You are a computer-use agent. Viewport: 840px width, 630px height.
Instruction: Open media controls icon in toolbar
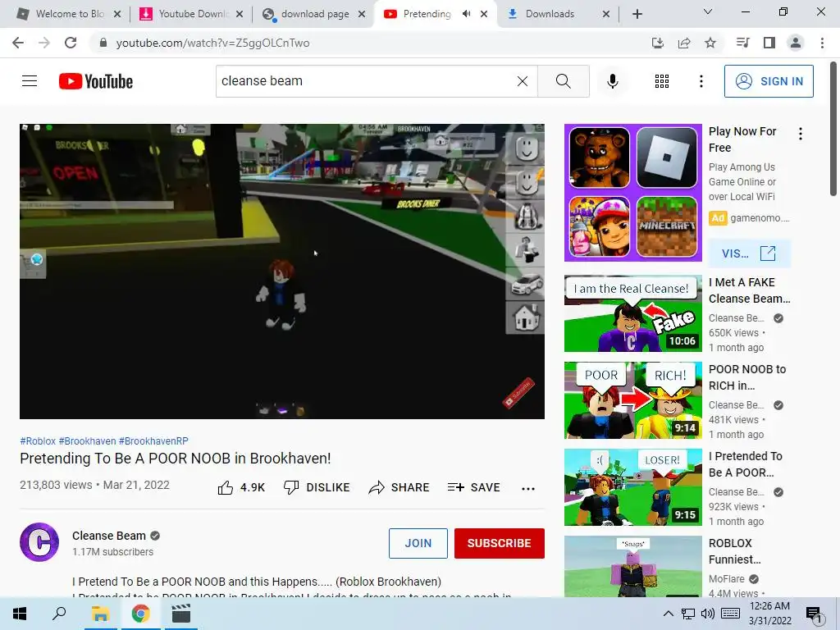pos(742,43)
